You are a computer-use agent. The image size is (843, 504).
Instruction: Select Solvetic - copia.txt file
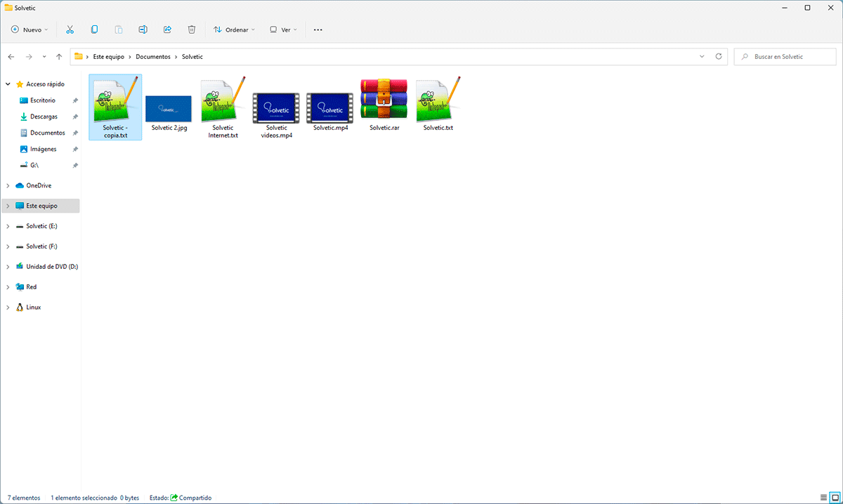[x=115, y=107]
